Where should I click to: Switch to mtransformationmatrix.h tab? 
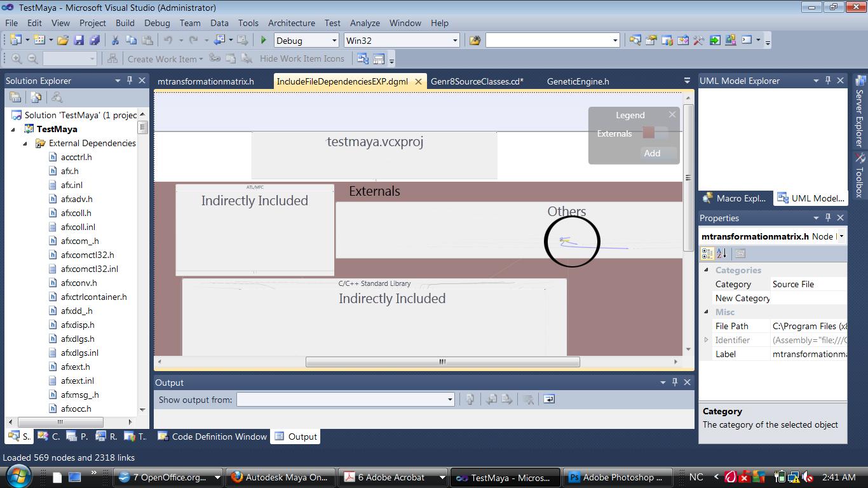(206, 81)
